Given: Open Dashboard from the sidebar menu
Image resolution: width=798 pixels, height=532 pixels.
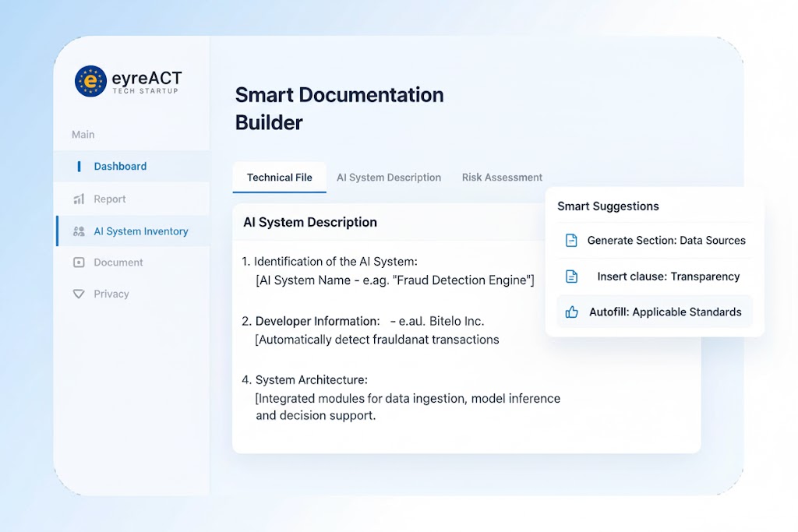Looking at the screenshot, I should pos(119,166).
